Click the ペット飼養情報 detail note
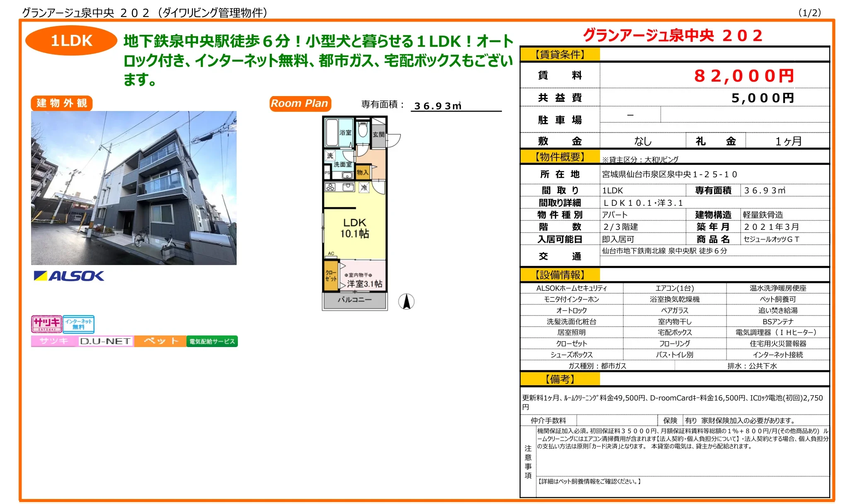 [x=589, y=482]
